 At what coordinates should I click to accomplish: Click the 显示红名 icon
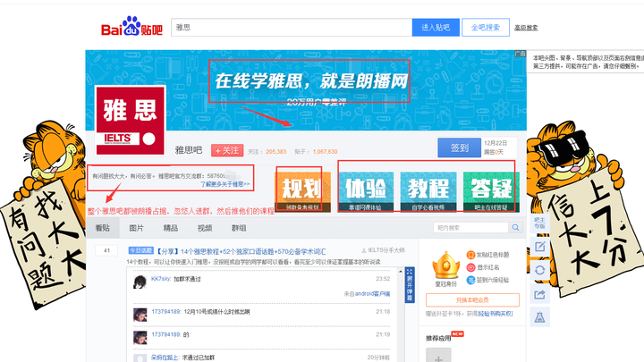pyautogui.click(x=470, y=267)
